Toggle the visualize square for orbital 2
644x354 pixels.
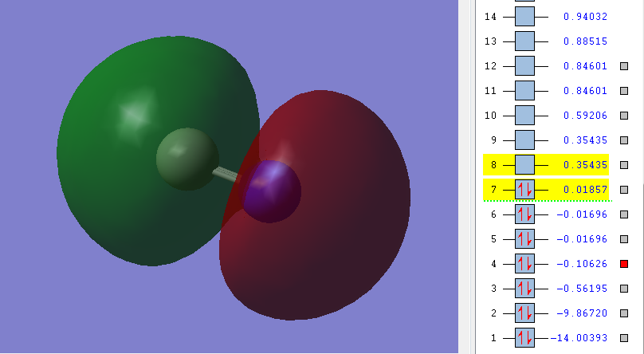coord(624,313)
